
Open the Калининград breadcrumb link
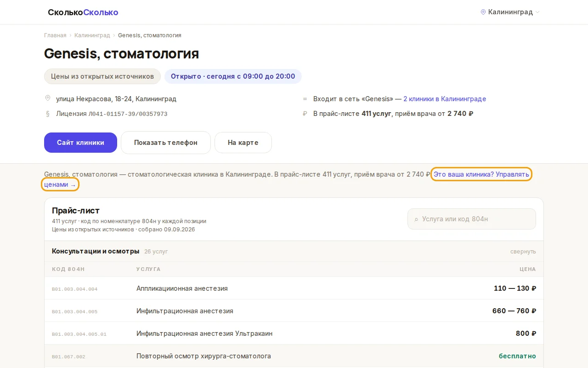(x=92, y=35)
